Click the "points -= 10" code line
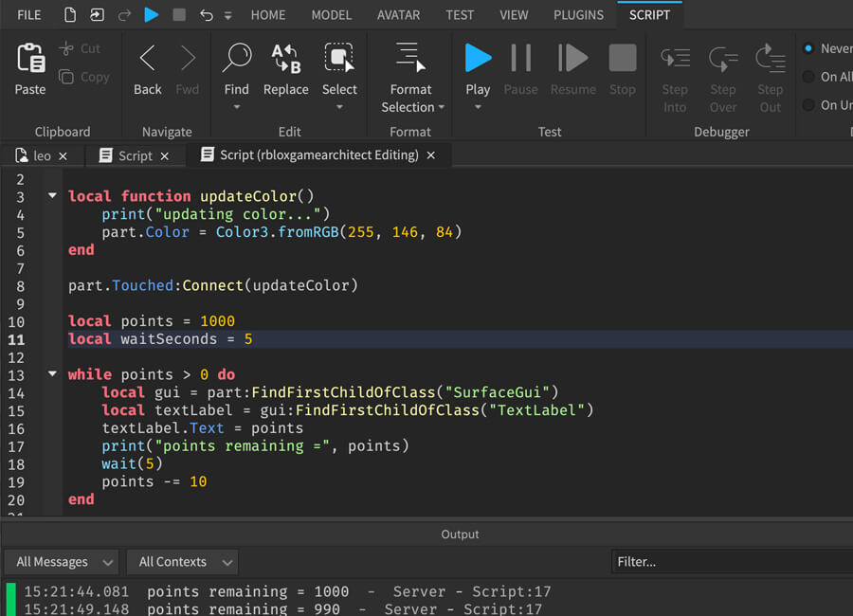Image resolution: width=853 pixels, height=616 pixels. tap(154, 481)
